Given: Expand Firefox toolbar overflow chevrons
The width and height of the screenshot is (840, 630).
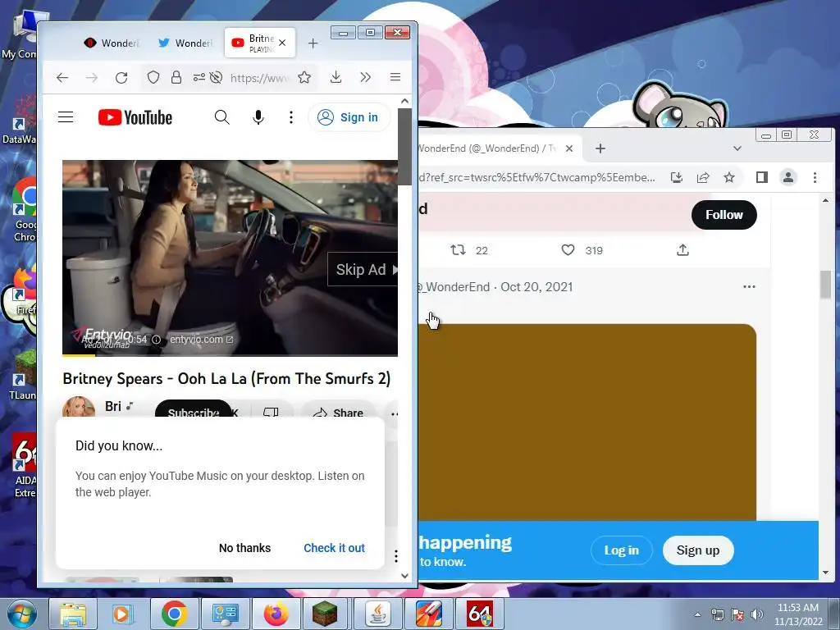Looking at the screenshot, I should 365,78.
